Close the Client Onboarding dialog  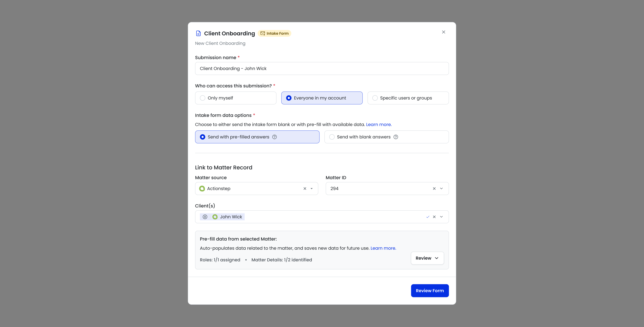point(443,32)
